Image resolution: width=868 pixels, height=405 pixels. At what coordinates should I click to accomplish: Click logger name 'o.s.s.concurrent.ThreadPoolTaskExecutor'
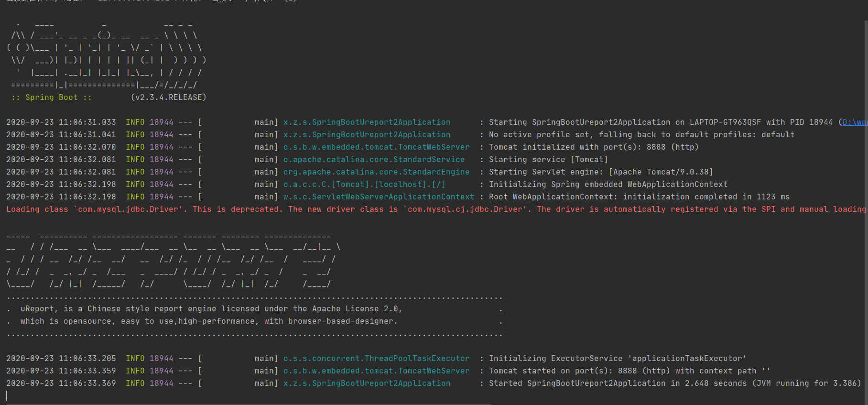point(376,359)
